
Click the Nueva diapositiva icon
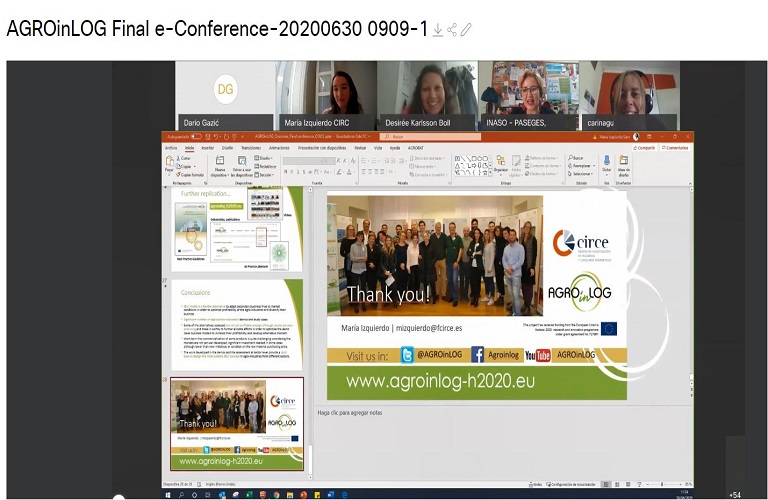point(220,165)
